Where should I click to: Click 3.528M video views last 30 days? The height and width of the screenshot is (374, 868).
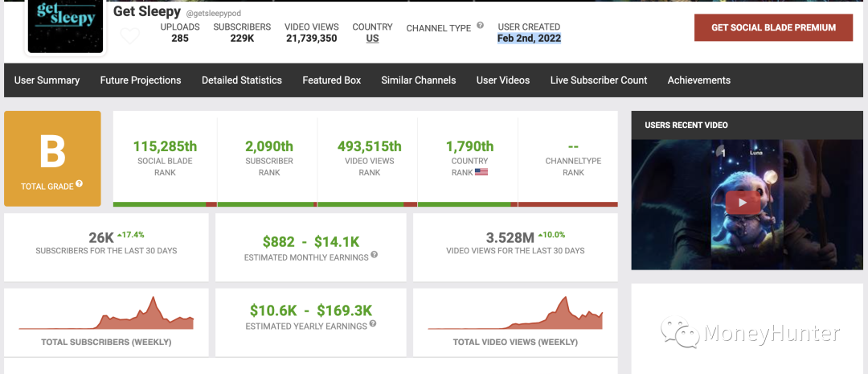(510, 238)
